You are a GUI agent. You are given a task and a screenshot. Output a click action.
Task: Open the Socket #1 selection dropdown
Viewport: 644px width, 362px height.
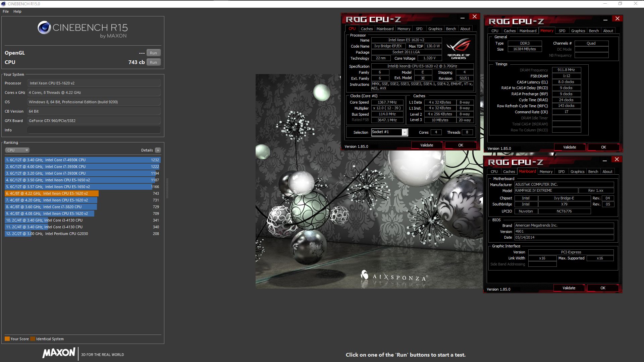click(389, 132)
